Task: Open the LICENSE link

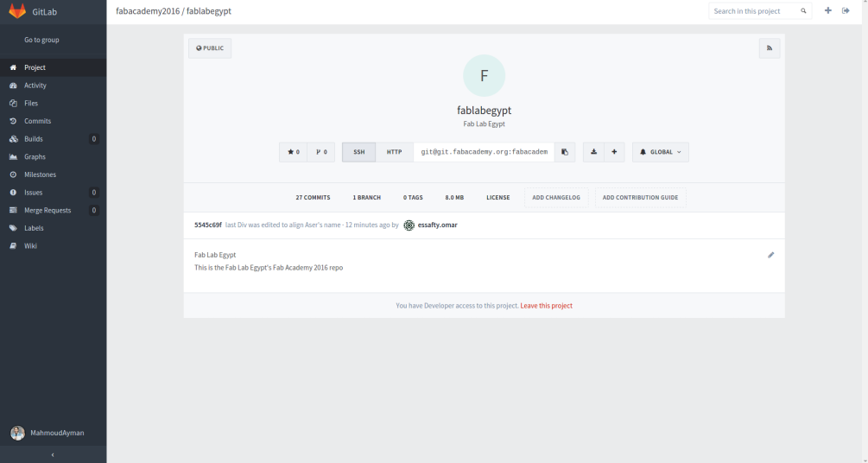Action: coord(498,197)
